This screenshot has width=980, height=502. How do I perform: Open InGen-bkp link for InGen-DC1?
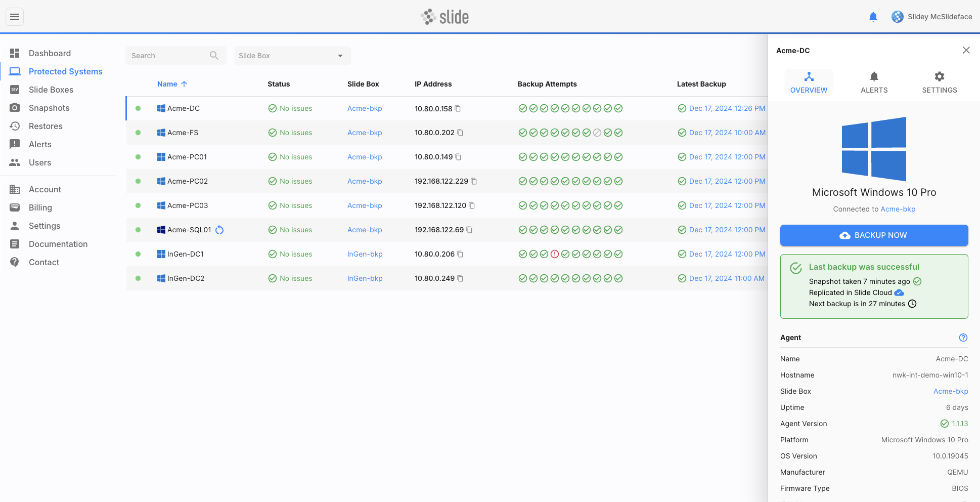[365, 254]
